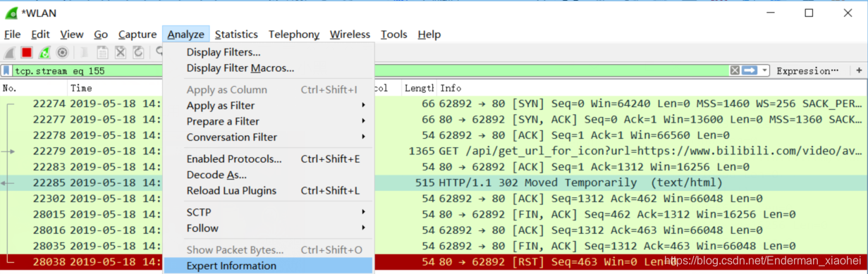Image resolution: width=868 pixels, height=274 pixels.
Task: Open the Telephony menu
Action: (294, 34)
